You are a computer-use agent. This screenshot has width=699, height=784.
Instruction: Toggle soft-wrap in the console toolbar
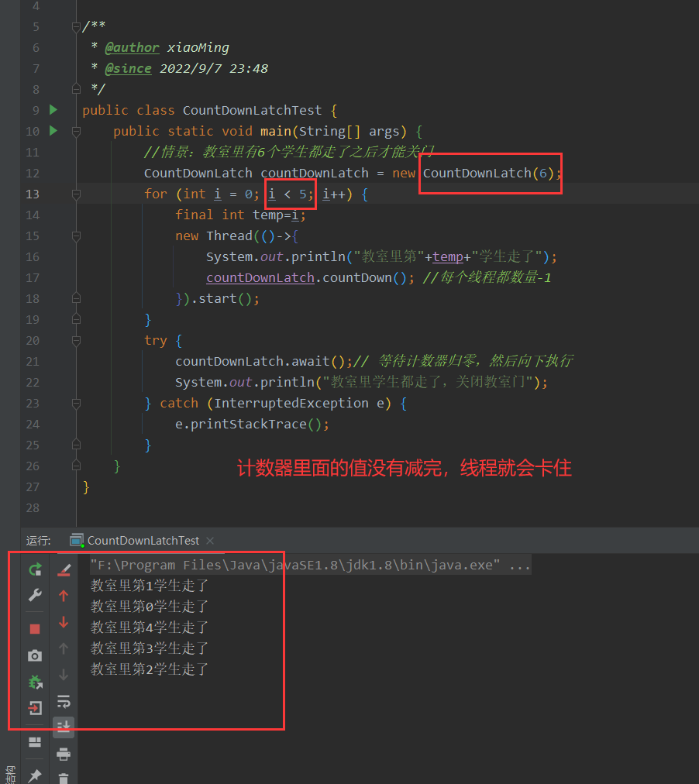64,702
